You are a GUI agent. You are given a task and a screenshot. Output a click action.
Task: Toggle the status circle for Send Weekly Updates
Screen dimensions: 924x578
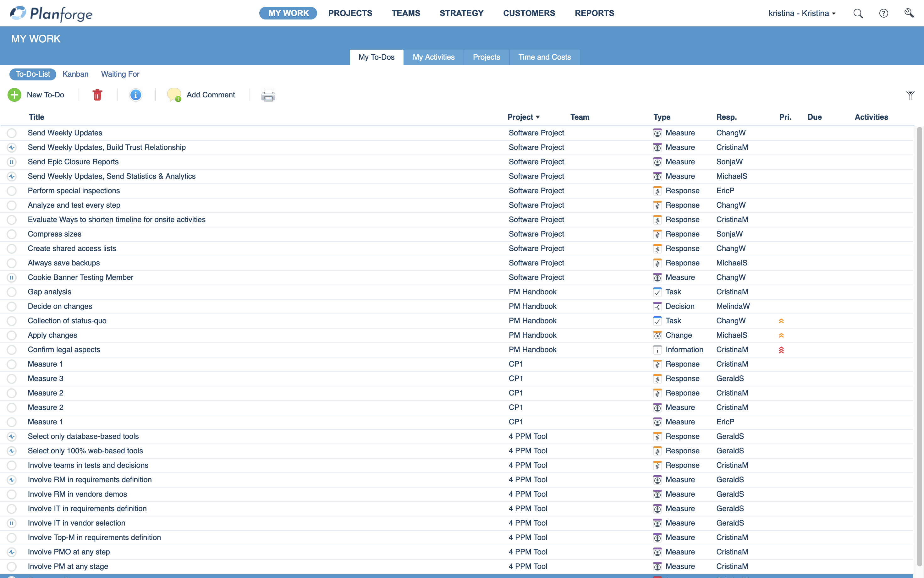pyautogui.click(x=12, y=133)
